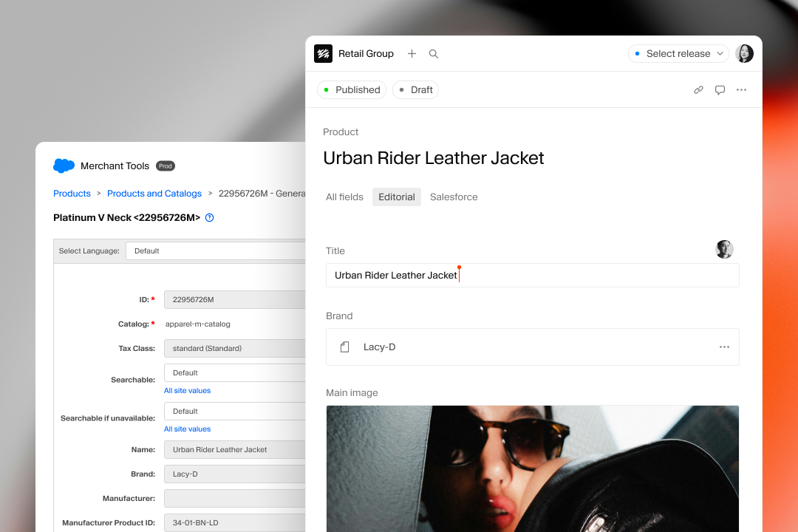Open the document more options ellipsis
Image resolution: width=798 pixels, height=532 pixels.
coord(742,89)
